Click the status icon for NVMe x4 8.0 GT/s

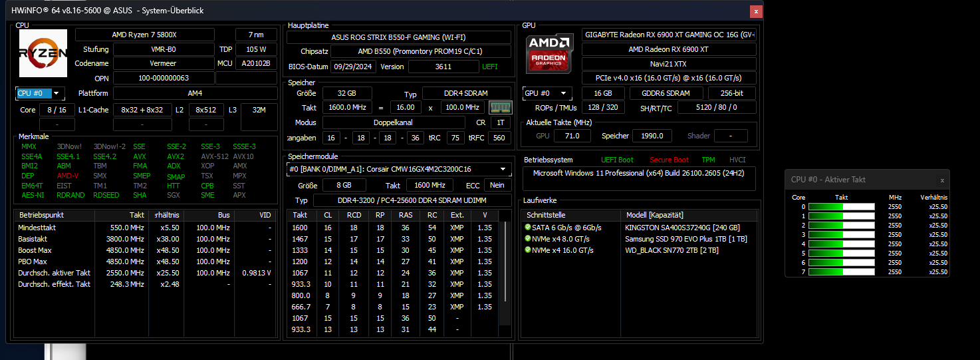[x=528, y=239]
